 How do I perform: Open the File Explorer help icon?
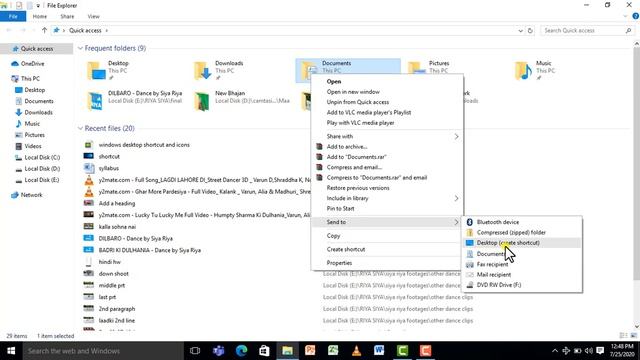point(636,16)
